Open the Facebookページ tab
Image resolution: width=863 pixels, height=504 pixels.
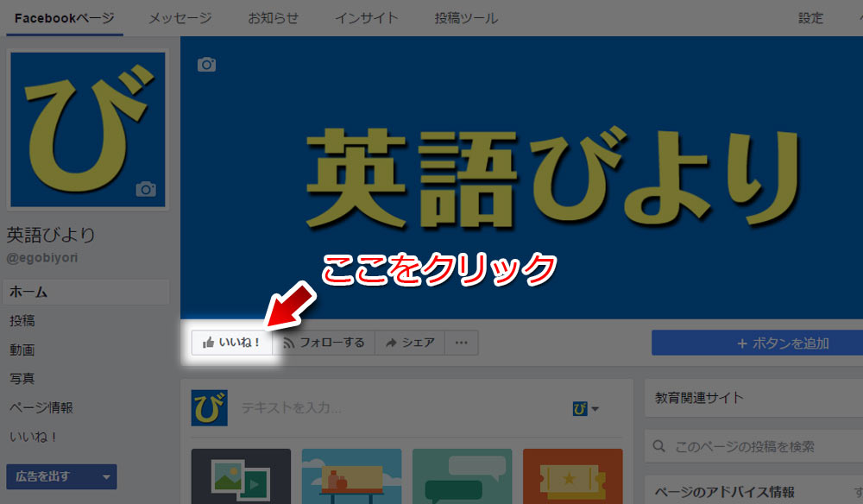[x=65, y=18]
